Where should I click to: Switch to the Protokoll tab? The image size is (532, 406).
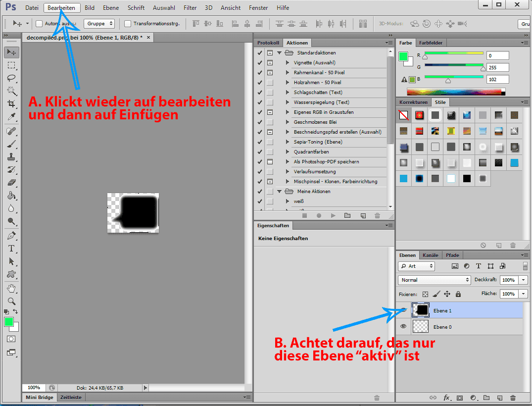pyautogui.click(x=268, y=43)
